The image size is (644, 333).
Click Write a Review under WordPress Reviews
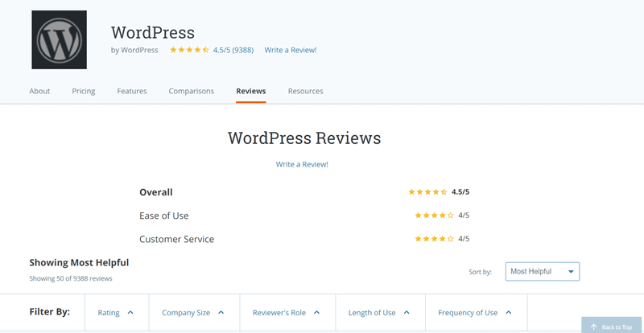(x=302, y=164)
